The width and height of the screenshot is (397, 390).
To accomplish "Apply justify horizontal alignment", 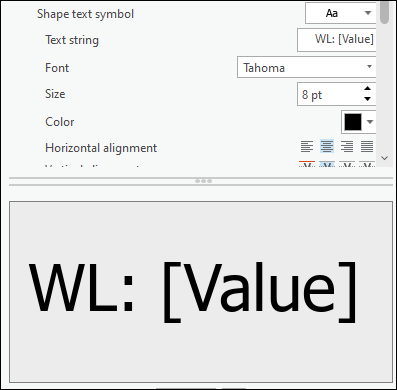I will coord(367,147).
